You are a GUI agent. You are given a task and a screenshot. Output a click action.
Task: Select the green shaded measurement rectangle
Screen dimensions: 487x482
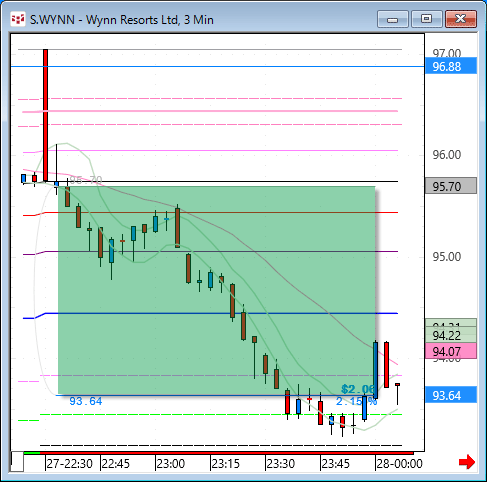tap(217, 290)
